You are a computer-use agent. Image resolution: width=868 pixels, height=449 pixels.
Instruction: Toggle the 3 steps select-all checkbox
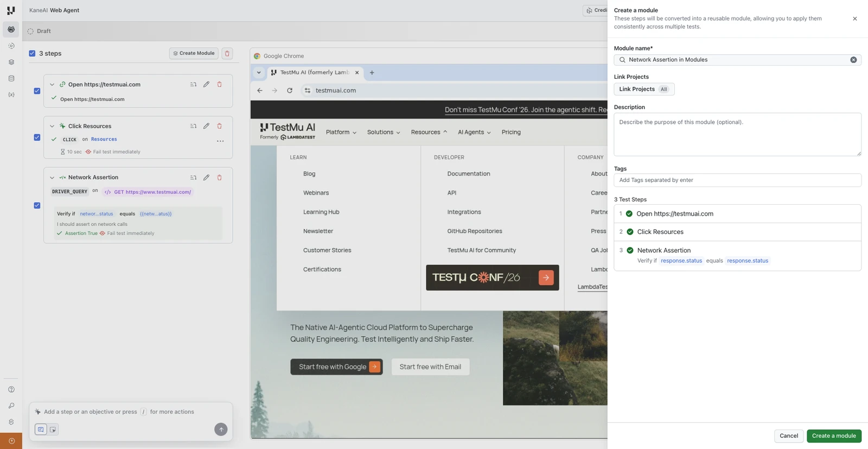click(x=32, y=53)
